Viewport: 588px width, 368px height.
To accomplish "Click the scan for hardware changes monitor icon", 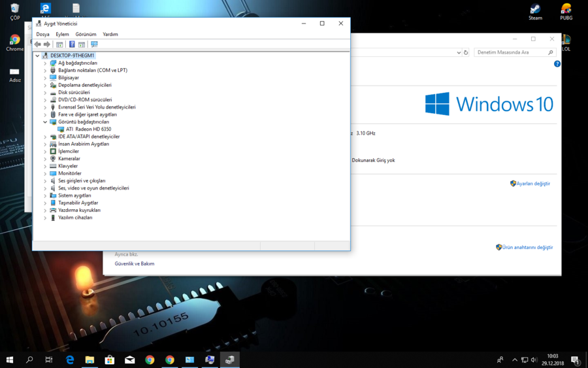I will [94, 44].
